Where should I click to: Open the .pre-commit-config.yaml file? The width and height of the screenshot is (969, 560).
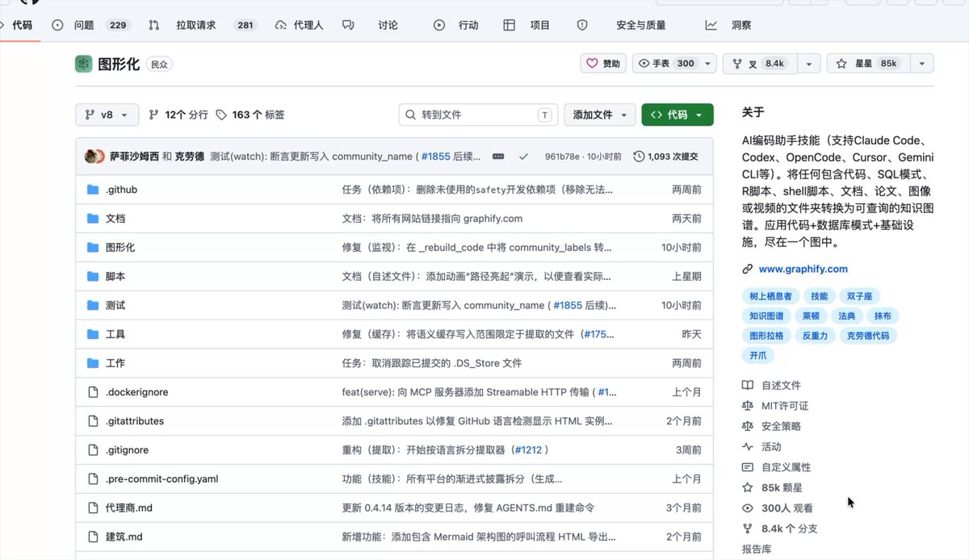coord(161,479)
